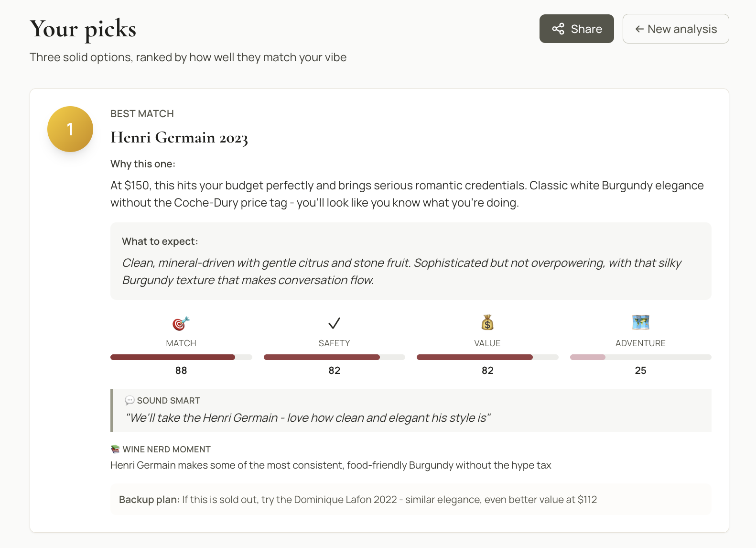Image resolution: width=756 pixels, height=548 pixels.
Task: Click the Sound Smart speech bubble icon
Action: point(130,401)
